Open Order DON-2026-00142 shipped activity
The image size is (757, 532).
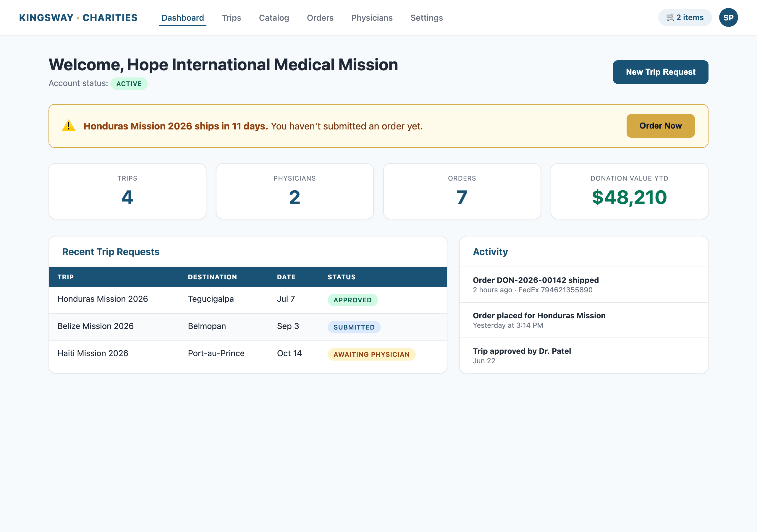coord(583,285)
